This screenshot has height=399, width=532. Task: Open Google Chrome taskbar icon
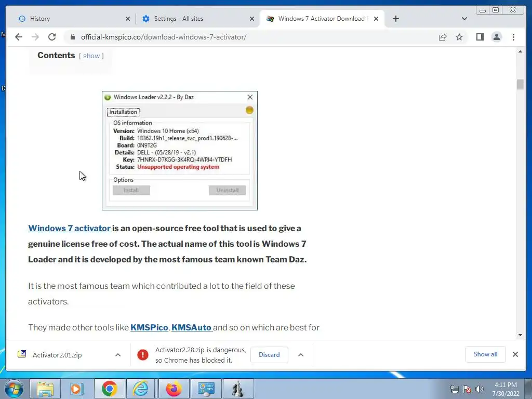click(x=109, y=389)
